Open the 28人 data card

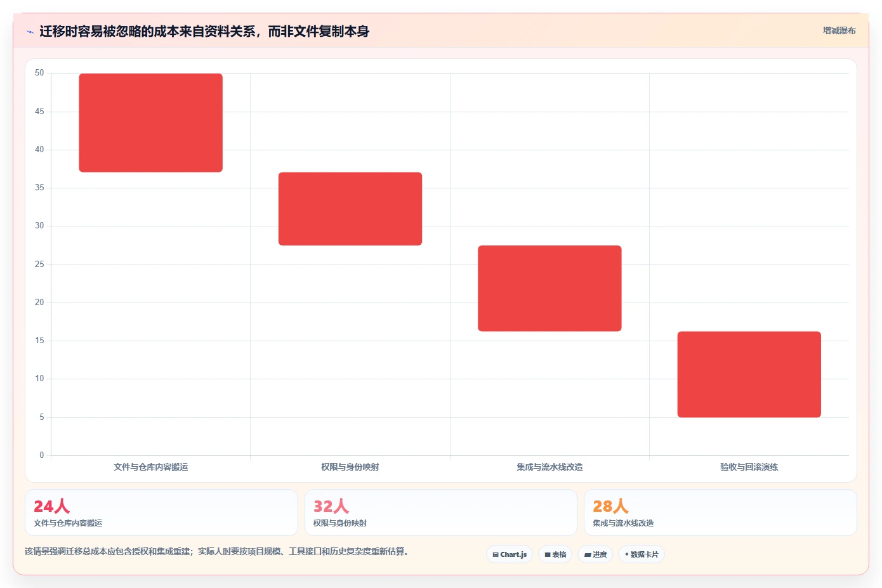[720, 513]
